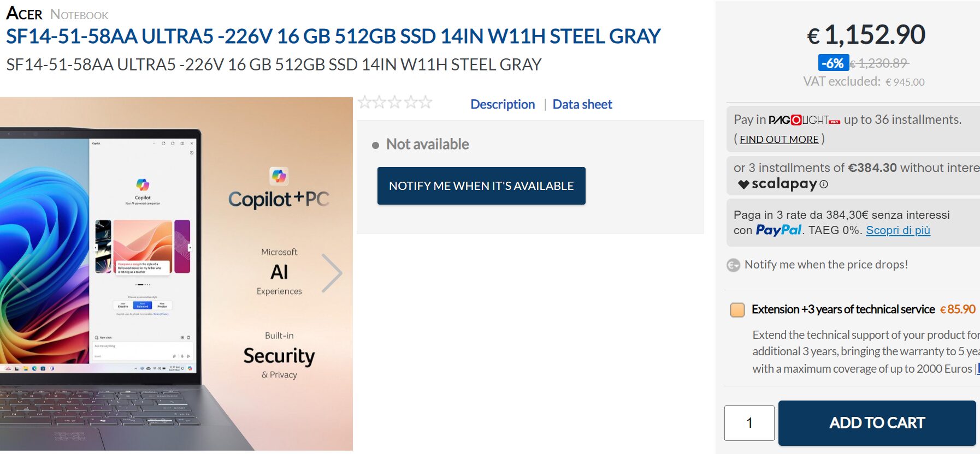Click the Add to Cart button
Image resolution: width=980 pixels, height=454 pixels.
tap(877, 423)
